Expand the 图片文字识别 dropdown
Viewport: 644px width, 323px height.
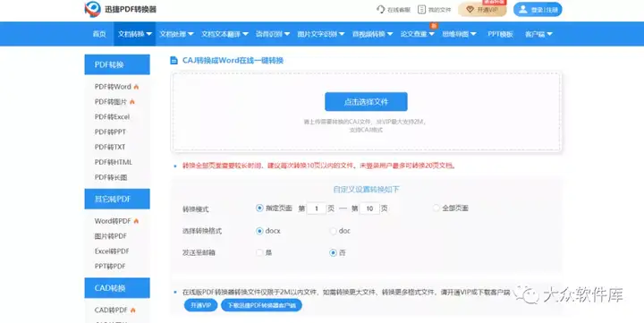click(321, 34)
